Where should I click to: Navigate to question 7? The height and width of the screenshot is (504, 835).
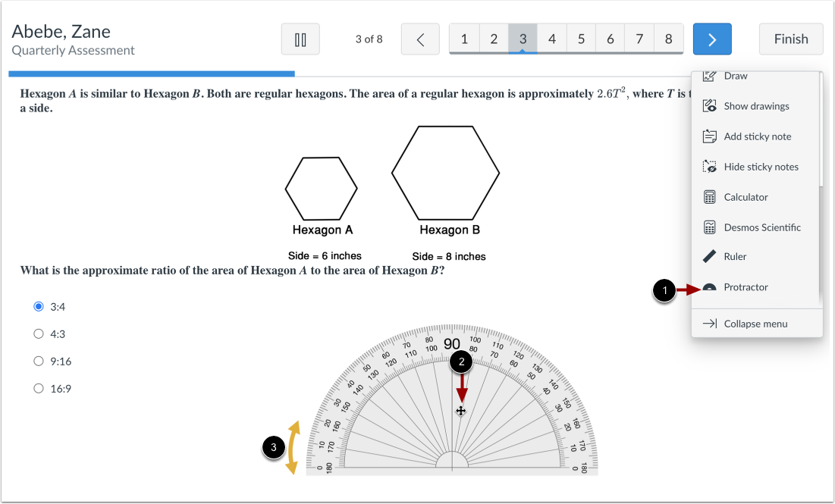pyautogui.click(x=639, y=38)
